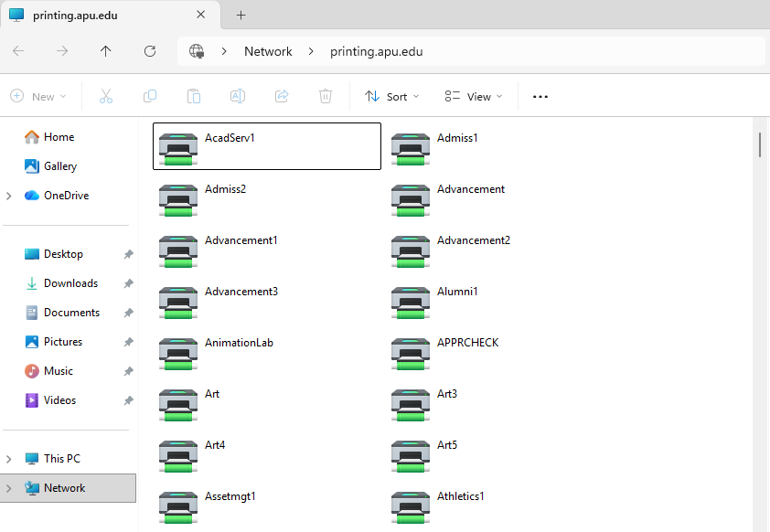Select This PC in navigation pane
The height and width of the screenshot is (532, 770).
pyautogui.click(x=52, y=459)
